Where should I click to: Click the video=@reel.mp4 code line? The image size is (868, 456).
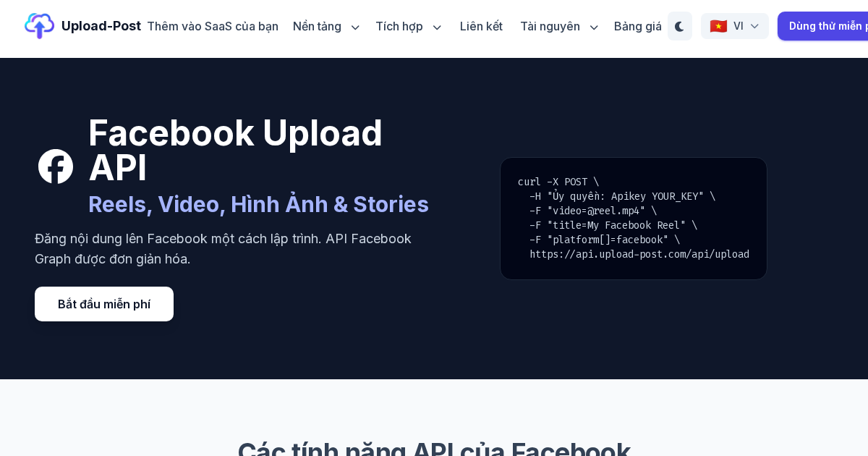(593, 211)
